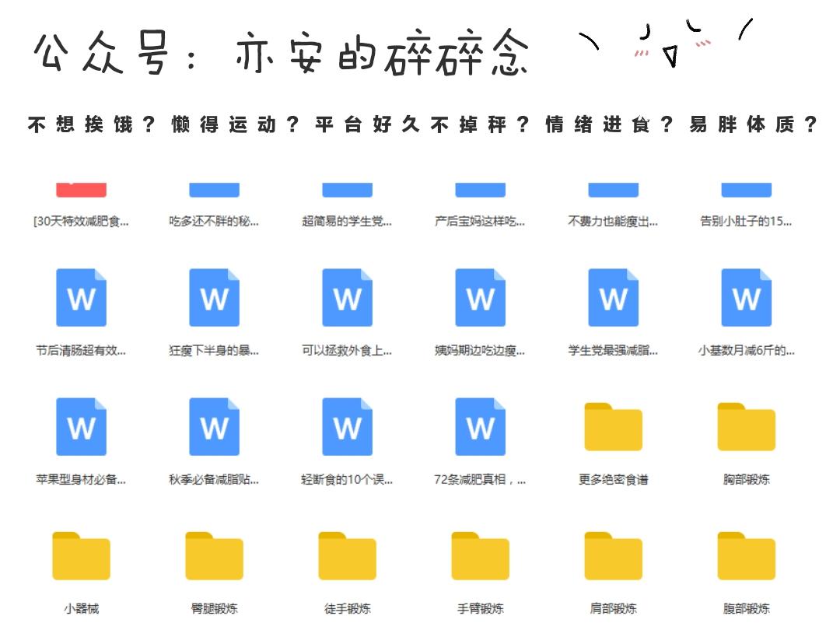Open the Word document 姨妈期边吃边瘦 icon
Screen dimensions: 840x630
click(480, 296)
